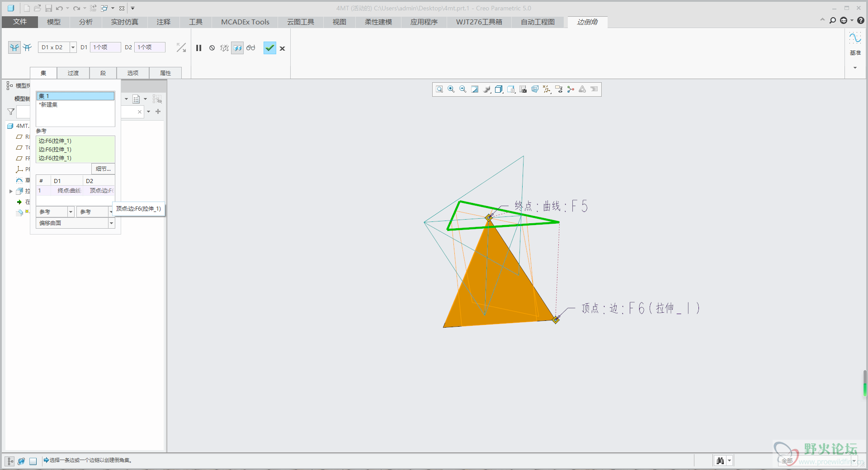This screenshot has width=868, height=470.
Task: Click the open file folder icon
Action: click(38, 8)
